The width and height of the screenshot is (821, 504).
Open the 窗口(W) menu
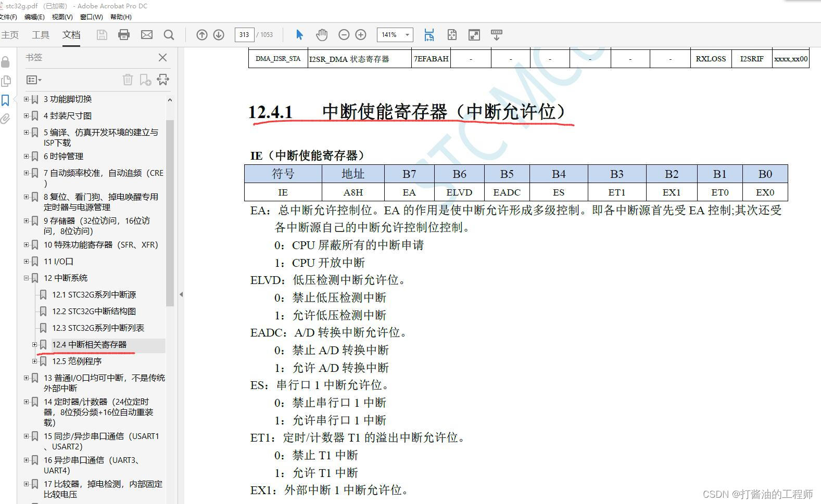tap(91, 17)
